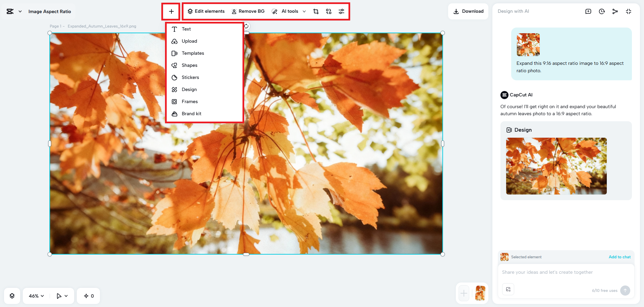Start a new chat in AI panel

click(x=588, y=11)
